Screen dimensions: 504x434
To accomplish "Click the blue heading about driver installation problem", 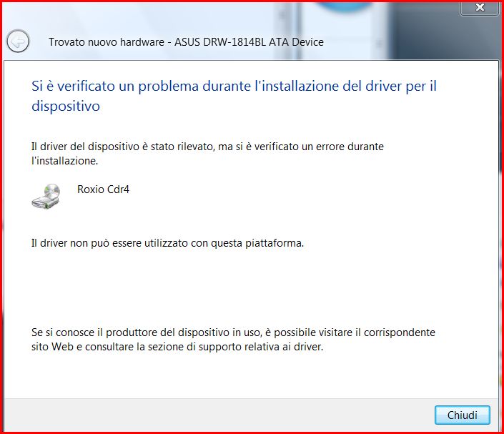I will (234, 96).
